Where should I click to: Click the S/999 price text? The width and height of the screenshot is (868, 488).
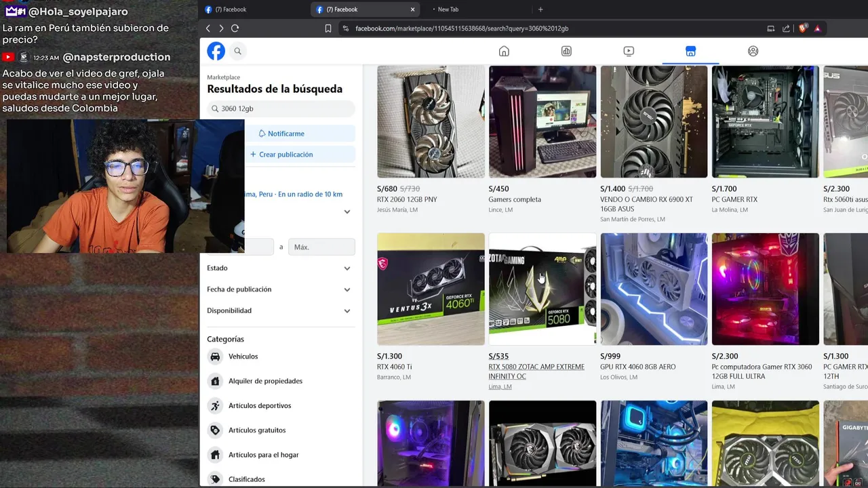click(x=610, y=357)
